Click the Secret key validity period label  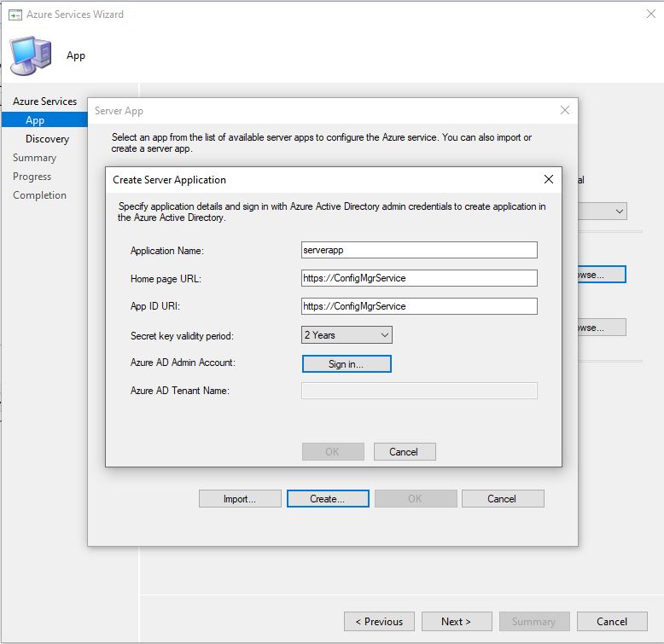click(182, 336)
